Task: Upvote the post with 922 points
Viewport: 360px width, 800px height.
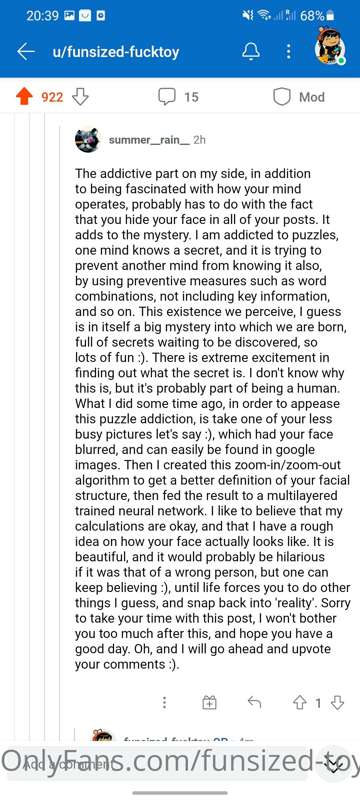Action: pos(24,97)
